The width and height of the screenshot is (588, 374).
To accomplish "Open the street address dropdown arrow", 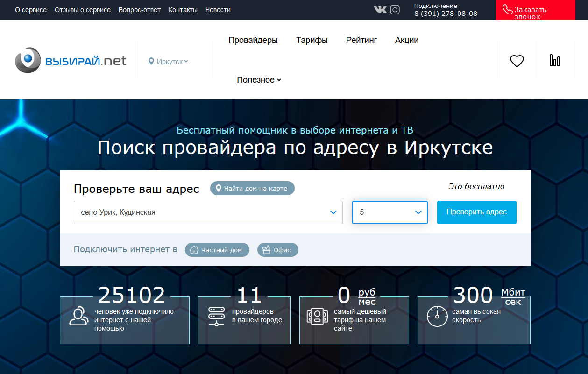I will coord(333,212).
